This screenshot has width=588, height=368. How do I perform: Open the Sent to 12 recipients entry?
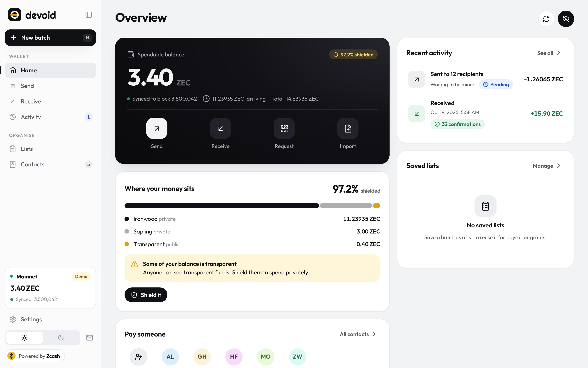tap(486, 79)
